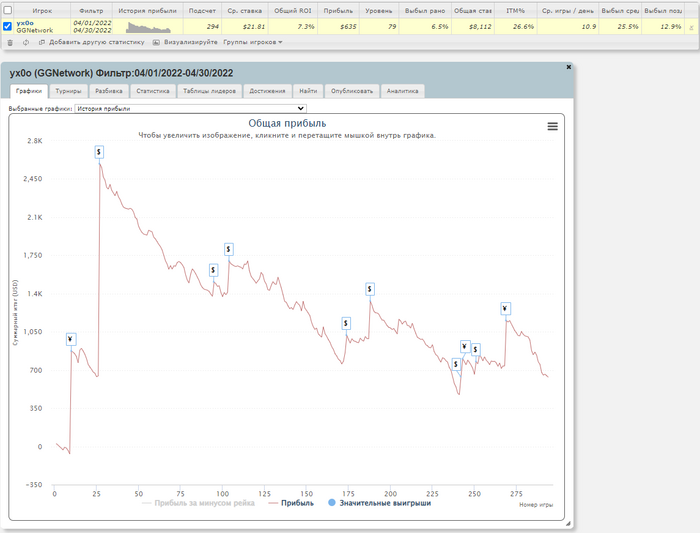700x533 pixels.
Task: Click the $ win marker near game 174
Action: point(346,324)
